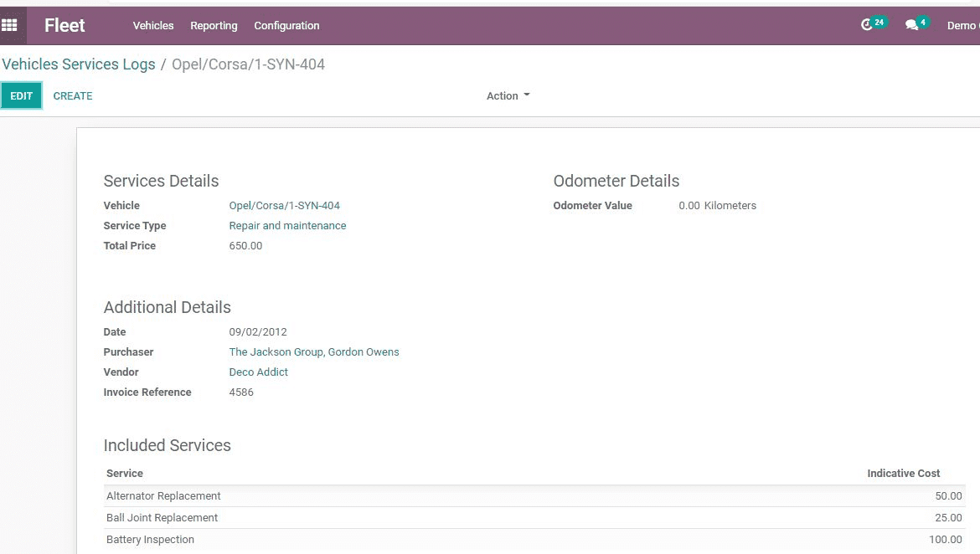Screen dimensions: 980x554
Task: Click the Odometer Value field label
Action: pyautogui.click(x=592, y=206)
